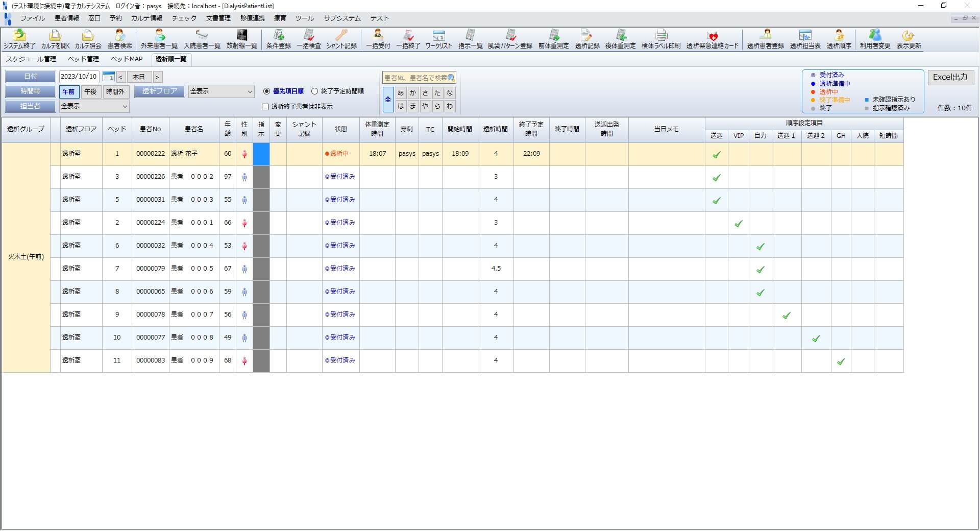Viewport: 980px width, 531px height.
Task: Select the 終了予定時間順 radio button
Action: [x=315, y=91]
